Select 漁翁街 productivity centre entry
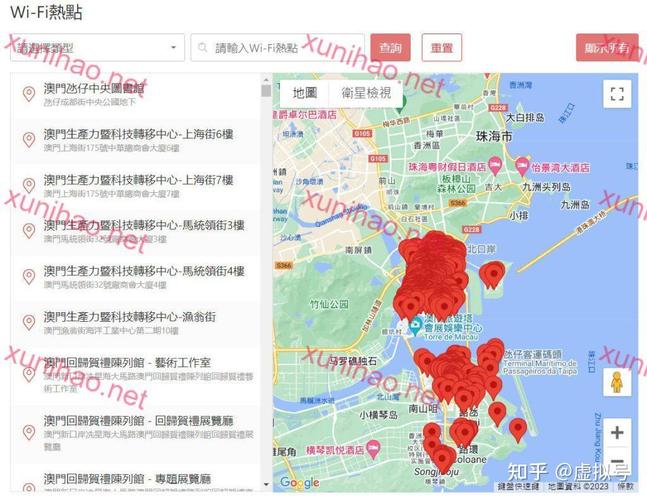 coord(136,323)
